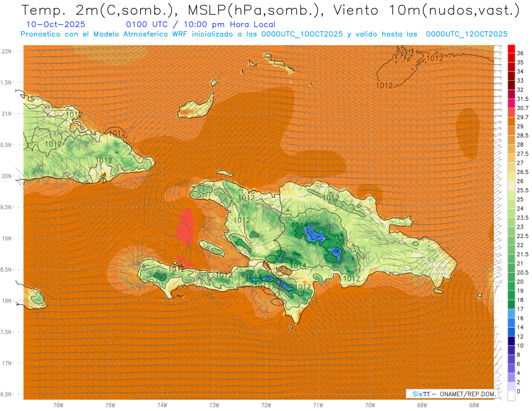
Task: Click the 22N latitude axis label
Action: (x=7, y=51)
